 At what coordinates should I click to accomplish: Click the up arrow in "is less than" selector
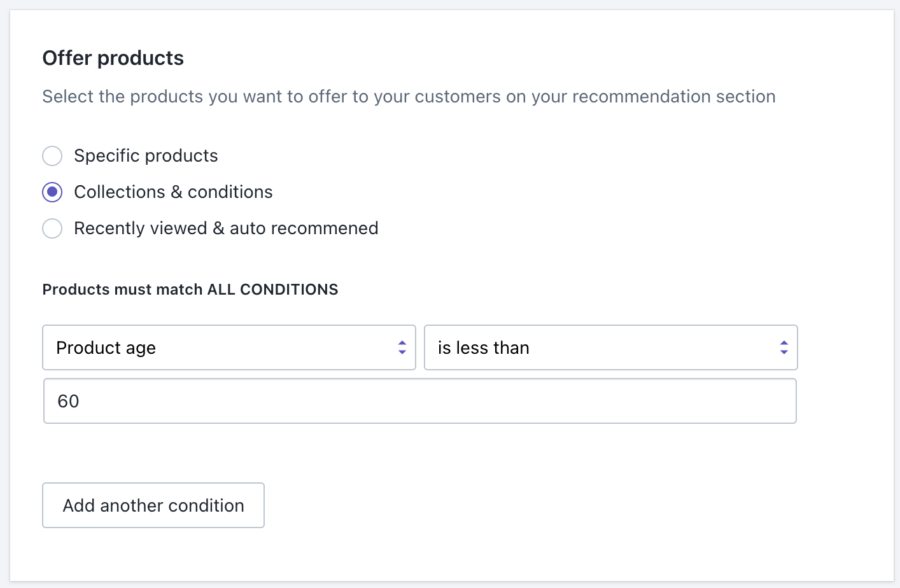tap(784, 343)
